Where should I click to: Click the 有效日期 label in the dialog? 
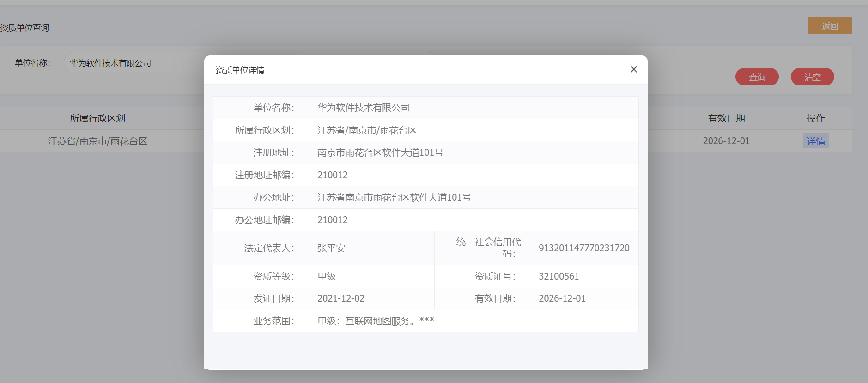point(495,298)
